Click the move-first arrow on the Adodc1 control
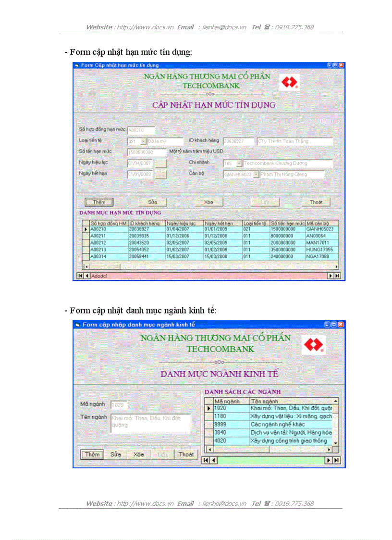Image resolution: width=392 pixels, height=540 pixels. coord(80,276)
